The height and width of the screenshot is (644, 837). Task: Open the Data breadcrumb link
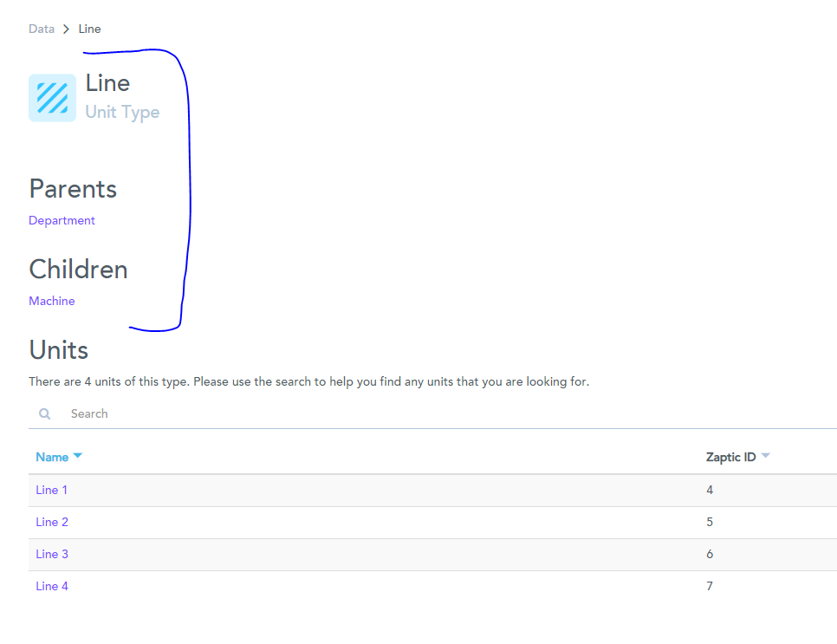click(x=42, y=29)
